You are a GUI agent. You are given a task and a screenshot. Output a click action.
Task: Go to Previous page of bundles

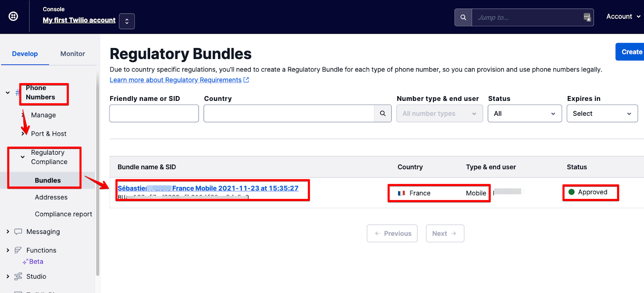[x=392, y=234]
